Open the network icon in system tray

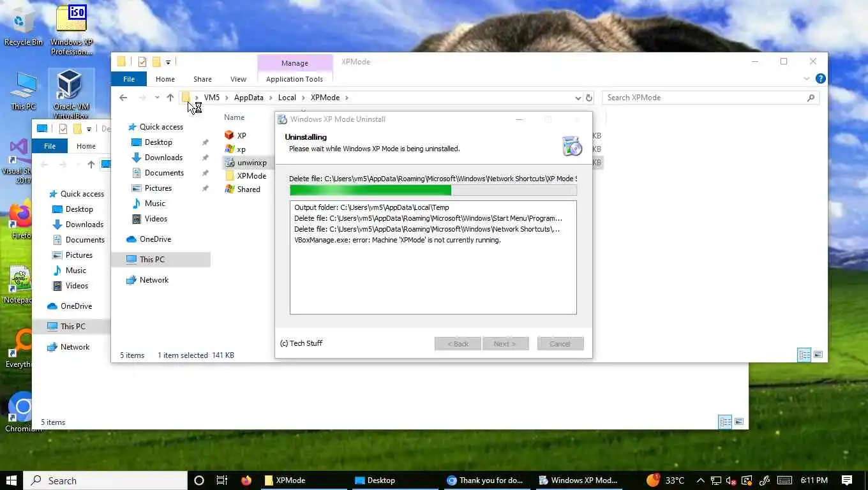(715, 480)
